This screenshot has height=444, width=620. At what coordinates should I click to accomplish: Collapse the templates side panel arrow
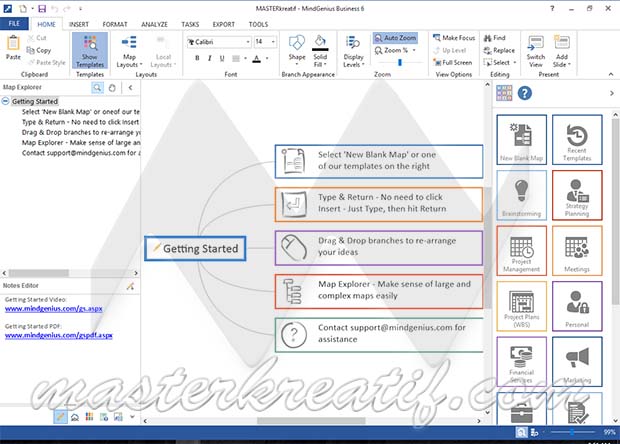point(612,93)
